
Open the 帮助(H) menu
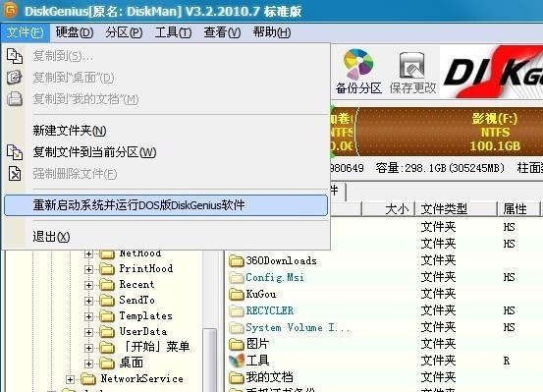[x=271, y=33]
